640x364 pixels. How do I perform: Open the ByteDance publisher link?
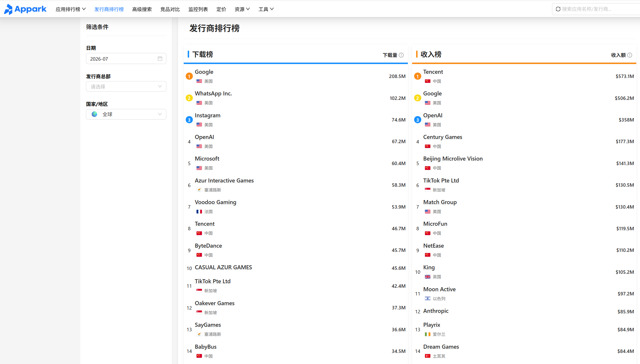(x=208, y=246)
